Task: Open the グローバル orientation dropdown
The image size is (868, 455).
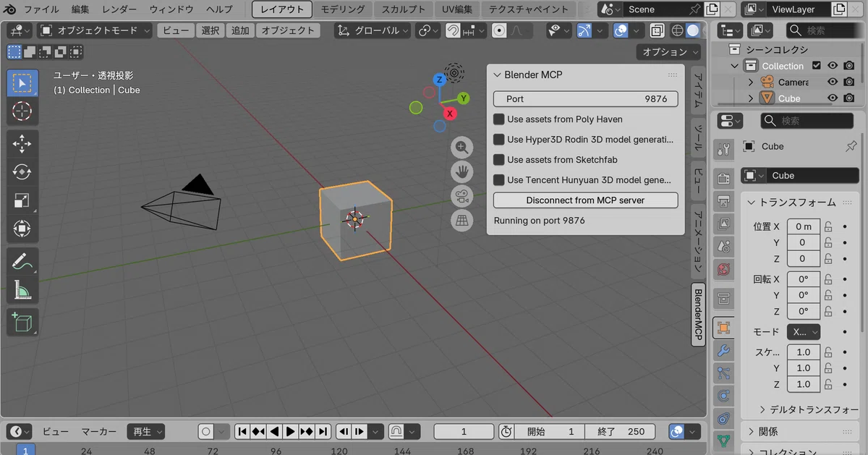Action: (373, 30)
